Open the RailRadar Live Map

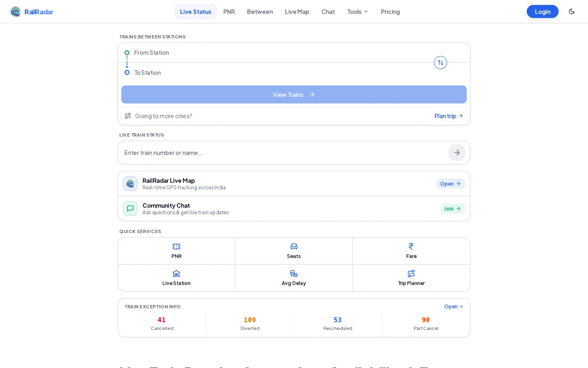450,184
